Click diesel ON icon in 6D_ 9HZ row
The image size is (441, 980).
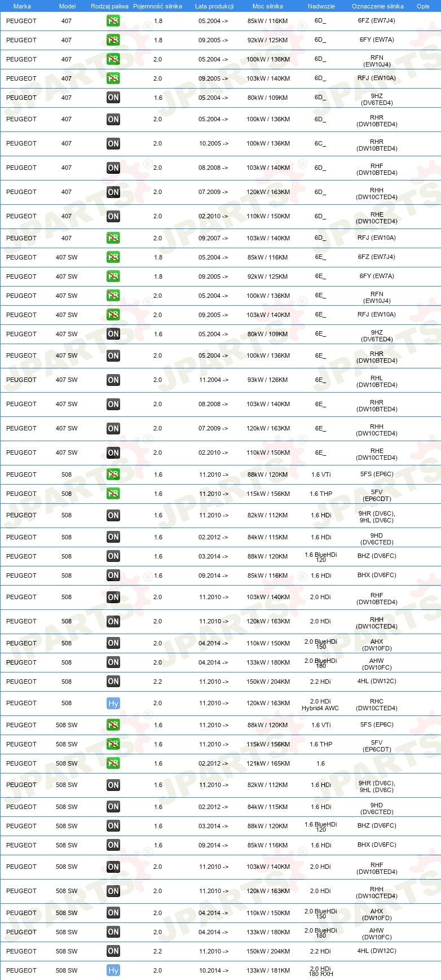(x=113, y=98)
